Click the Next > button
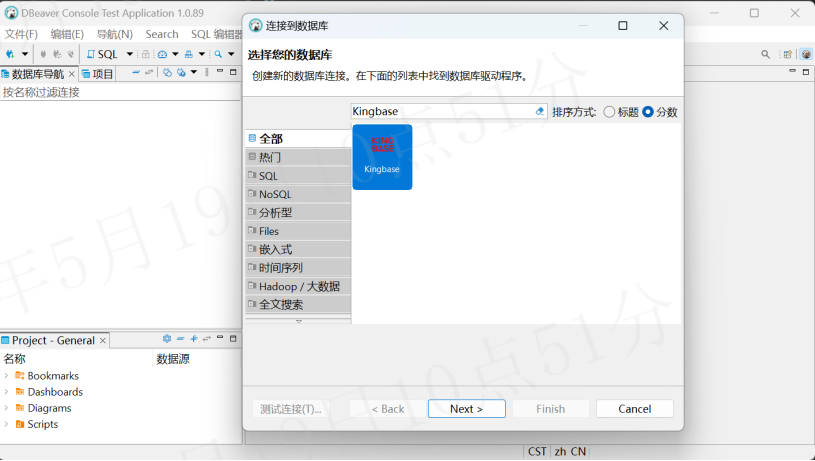This screenshot has height=461, width=815. tap(467, 409)
